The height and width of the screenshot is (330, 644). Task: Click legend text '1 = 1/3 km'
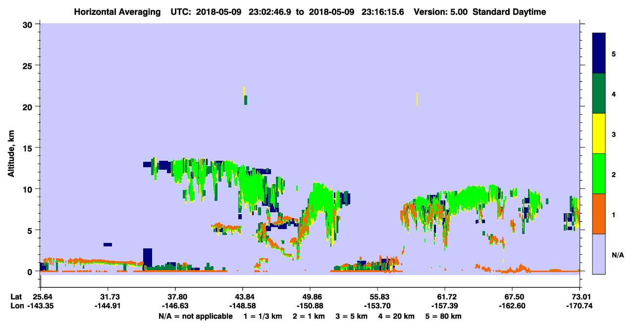[263, 316]
